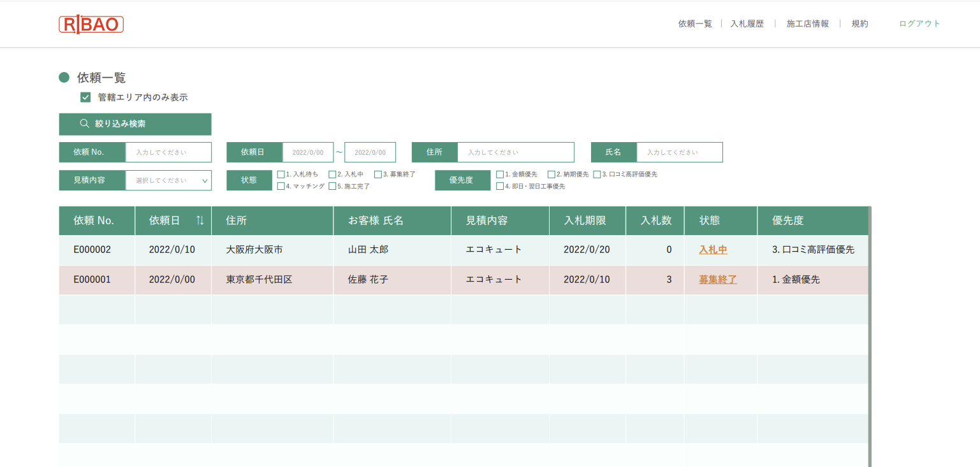Go to 入札履歴 in top navigation
This screenshot has height=467, width=980.
point(747,24)
